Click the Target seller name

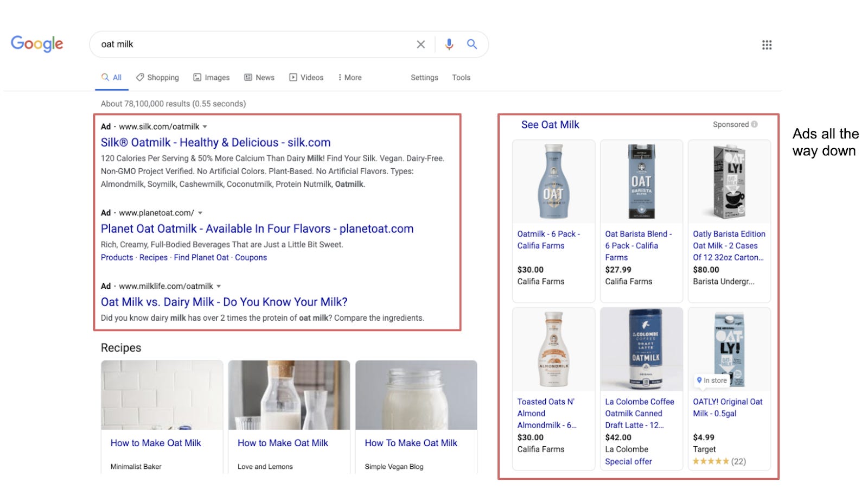[x=704, y=449]
